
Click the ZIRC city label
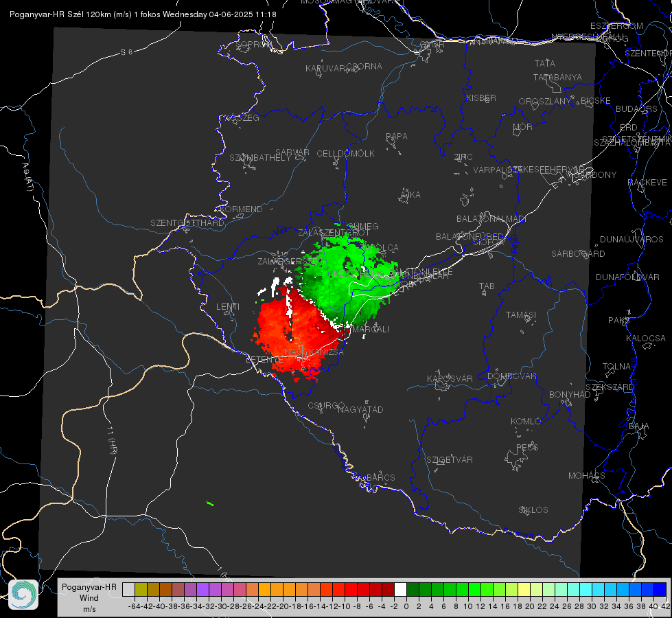pyautogui.click(x=463, y=157)
